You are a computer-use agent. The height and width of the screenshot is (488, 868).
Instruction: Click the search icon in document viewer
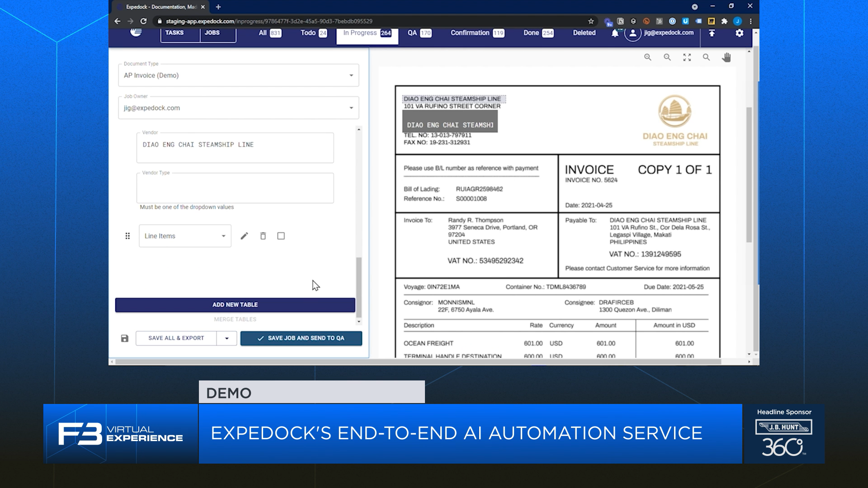pos(706,56)
